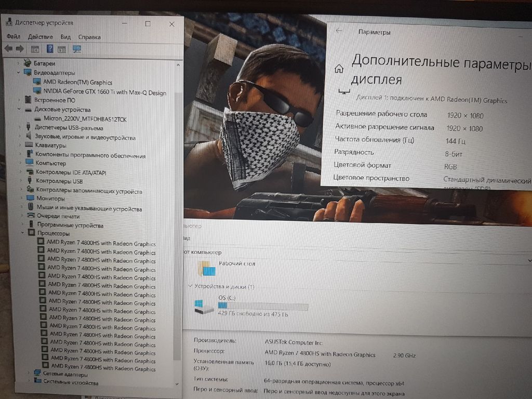This screenshot has height=399, width=532.
Task: Select Очереди печати tree item
Action: 58,216
